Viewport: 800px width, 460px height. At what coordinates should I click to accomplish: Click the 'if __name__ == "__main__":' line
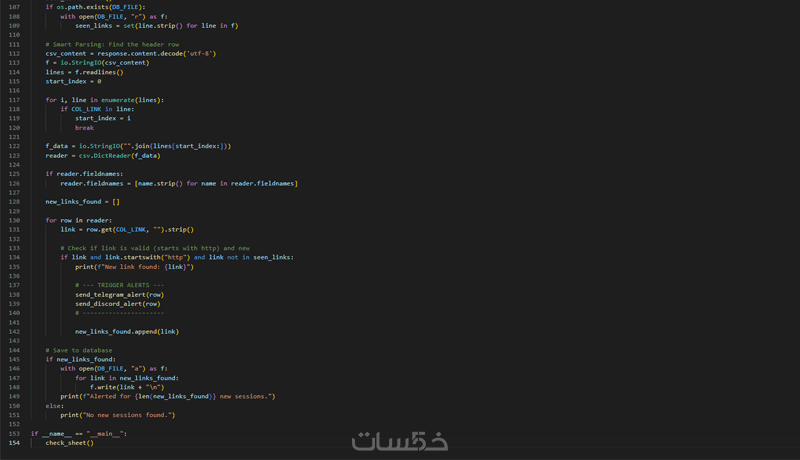tap(79, 433)
